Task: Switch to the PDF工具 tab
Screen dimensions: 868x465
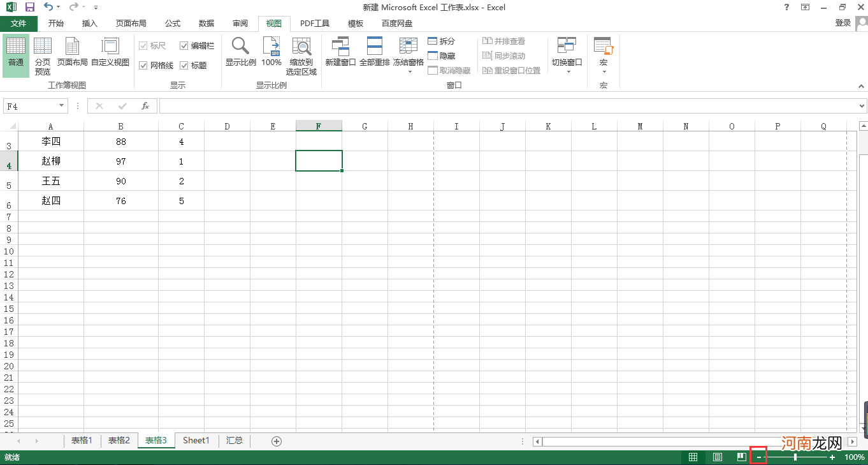Action: tap(315, 24)
